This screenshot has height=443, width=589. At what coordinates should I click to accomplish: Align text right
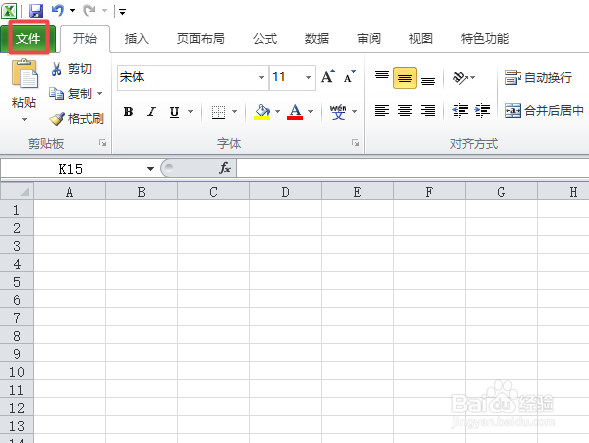pyautogui.click(x=428, y=110)
